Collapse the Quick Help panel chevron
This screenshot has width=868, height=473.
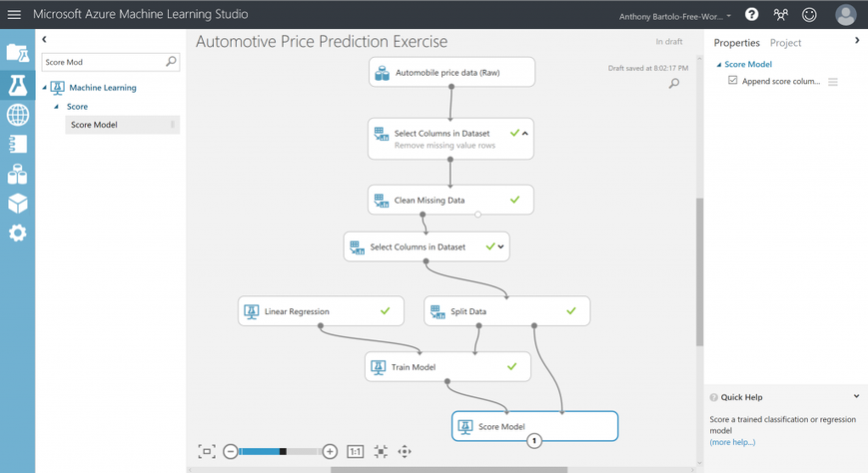coord(856,396)
